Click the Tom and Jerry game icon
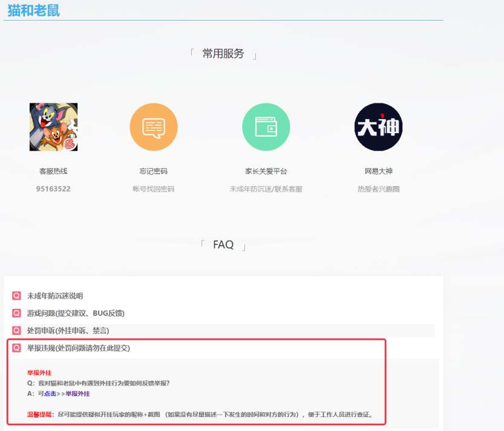Image resolution: width=504 pixels, height=431 pixels. (x=53, y=127)
